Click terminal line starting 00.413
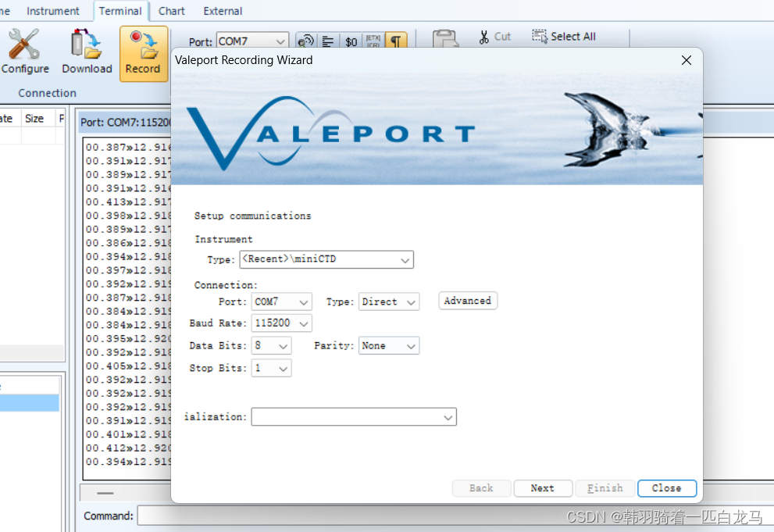This screenshot has height=532, width=774. tap(128, 202)
